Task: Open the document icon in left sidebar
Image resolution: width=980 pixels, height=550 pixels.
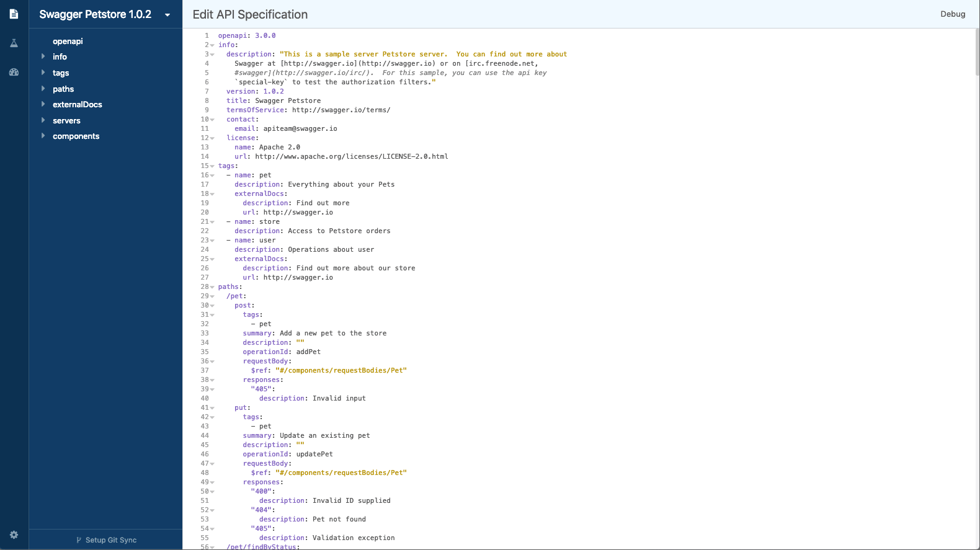Action: pyautogui.click(x=14, y=14)
